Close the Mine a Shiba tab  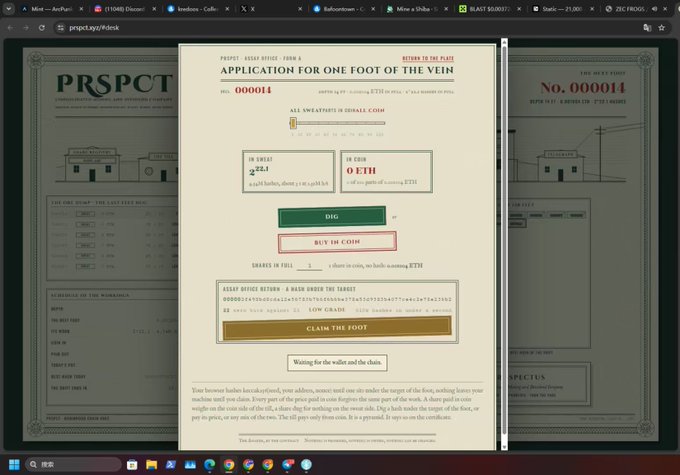(x=446, y=9)
